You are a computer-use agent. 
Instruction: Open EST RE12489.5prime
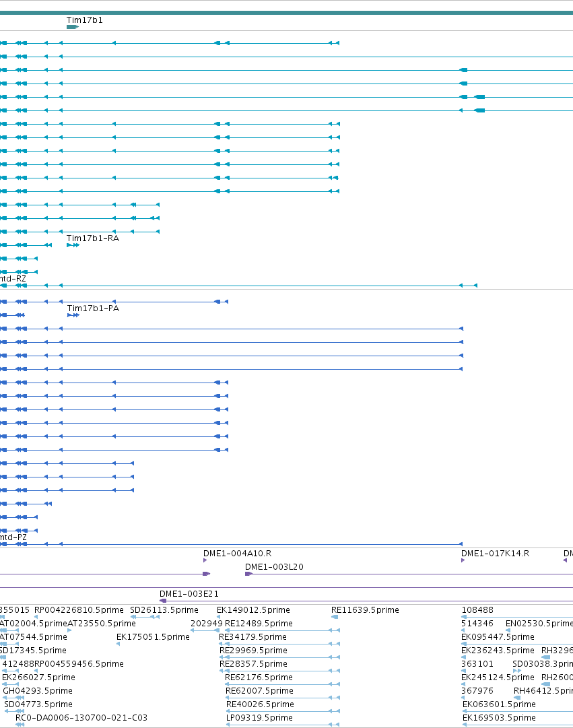pos(259,624)
